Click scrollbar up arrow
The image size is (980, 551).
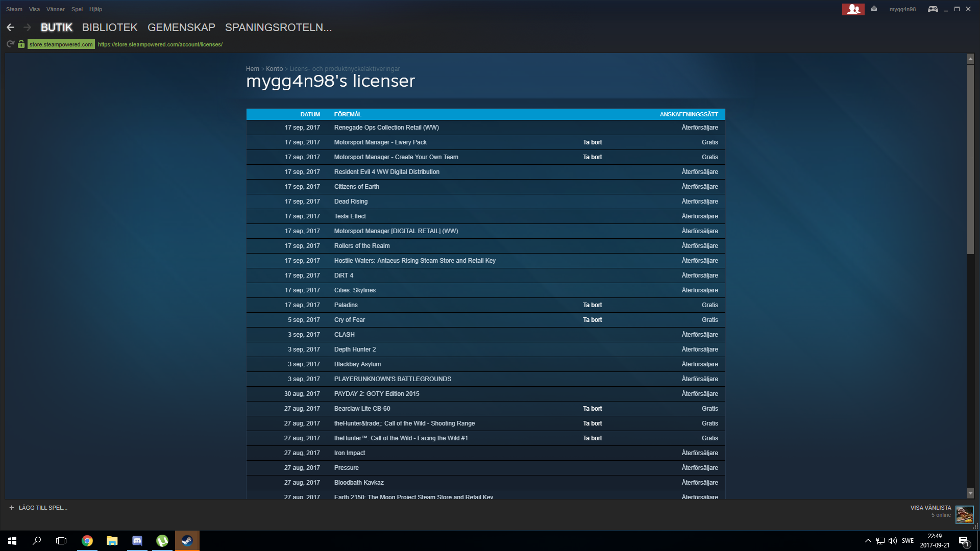[x=970, y=59]
